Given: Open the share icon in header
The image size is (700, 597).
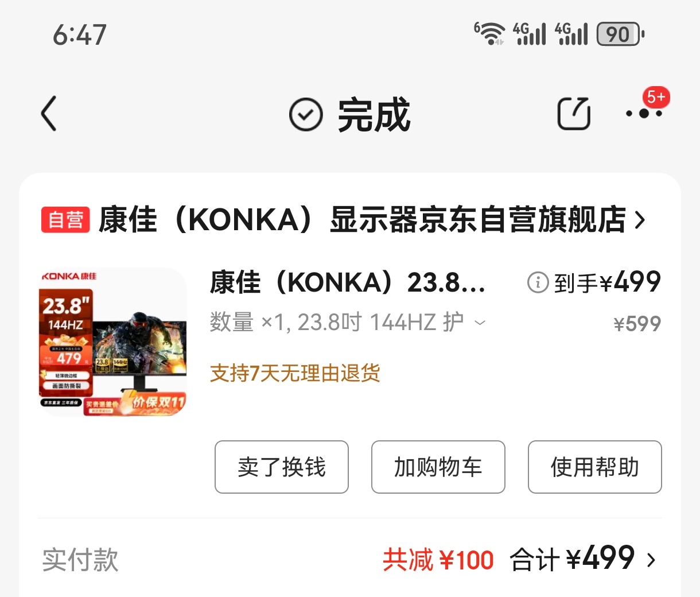Looking at the screenshot, I should [x=574, y=114].
